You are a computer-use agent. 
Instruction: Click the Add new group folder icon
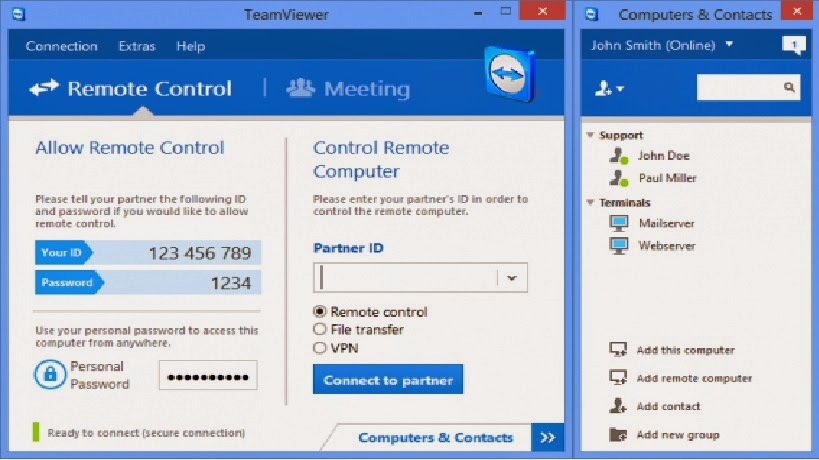coord(618,434)
